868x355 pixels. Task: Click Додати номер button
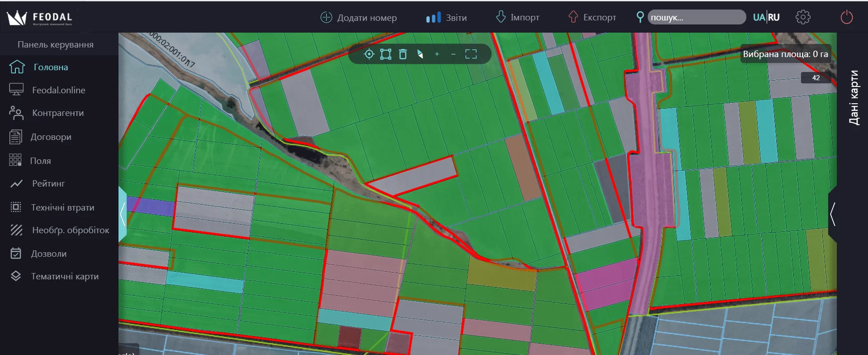pos(358,18)
